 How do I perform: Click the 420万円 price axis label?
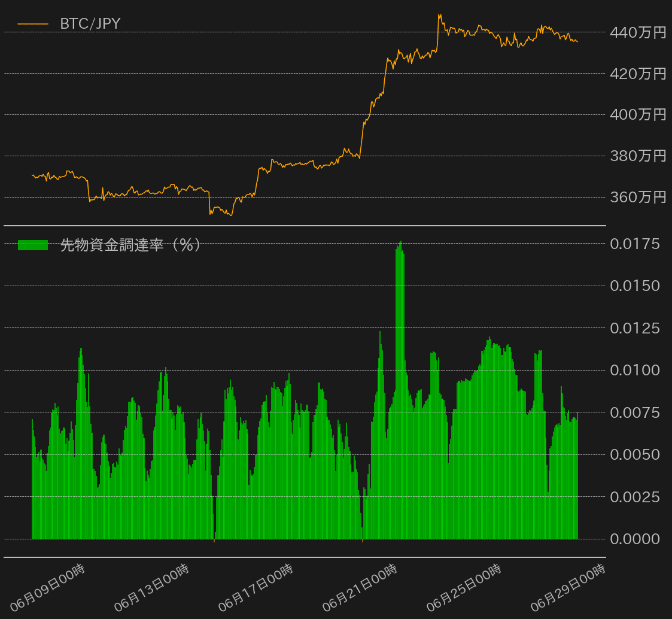(638, 74)
